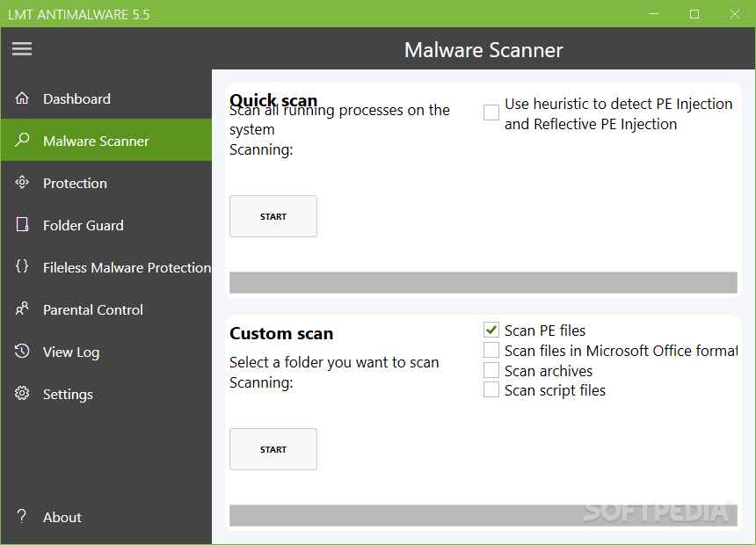Enable Scan files in Microsoft Office format
The height and width of the screenshot is (545, 756).
[x=491, y=351]
